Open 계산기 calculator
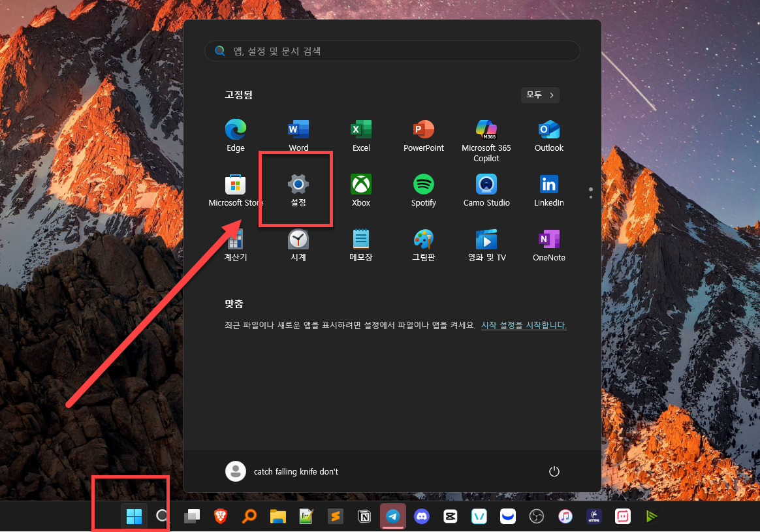760x532 pixels. pyautogui.click(x=236, y=245)
